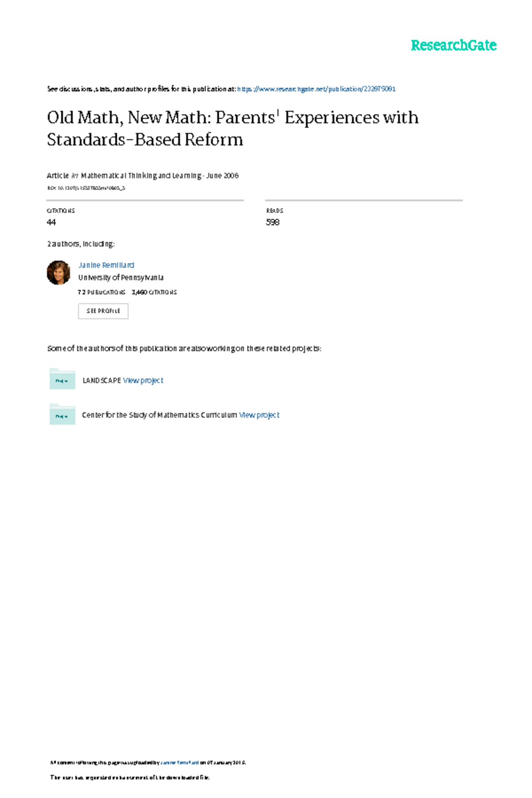Viewport: 532px width, 798px height.
Task: Click the 72 PUBLICATIONS stat
Action: point(102,292)
